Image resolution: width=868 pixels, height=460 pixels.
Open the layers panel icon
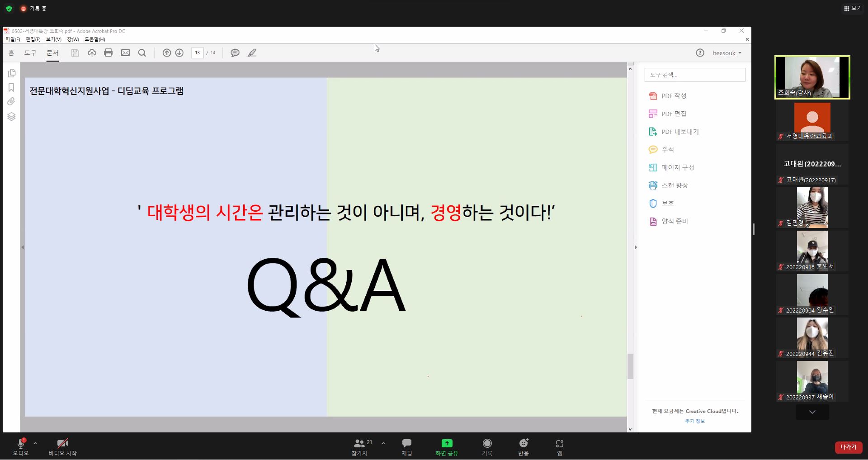point(11,117)
